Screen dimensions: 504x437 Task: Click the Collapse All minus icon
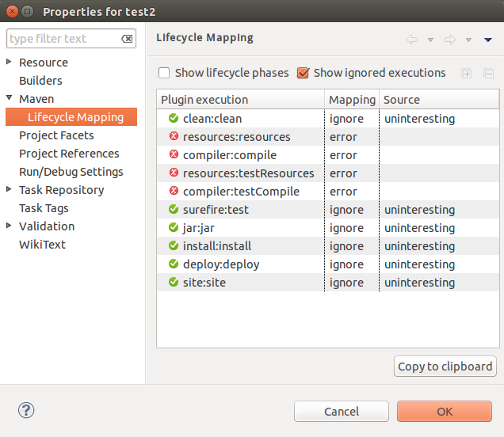489,74
